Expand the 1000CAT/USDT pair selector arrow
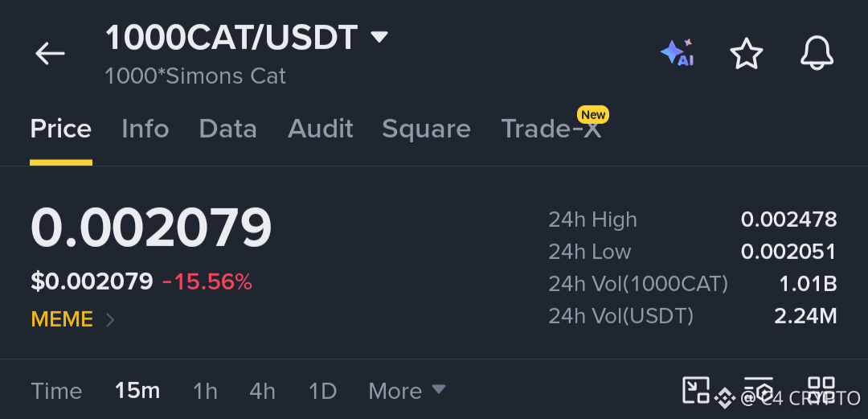Screen dimensions: 868x419 379,38
